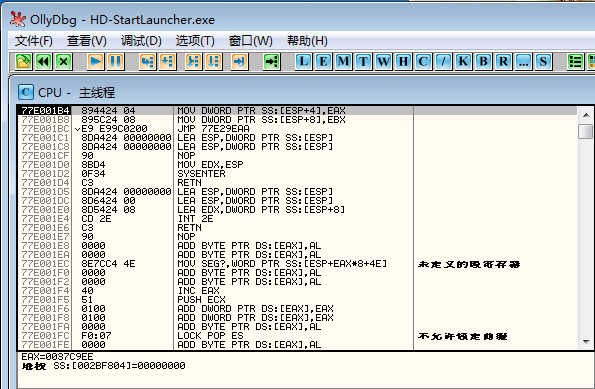The height and width of the screenshot is (389, 595).
Task: Open Call stack with K button
Action: click(x=463, y=61)
